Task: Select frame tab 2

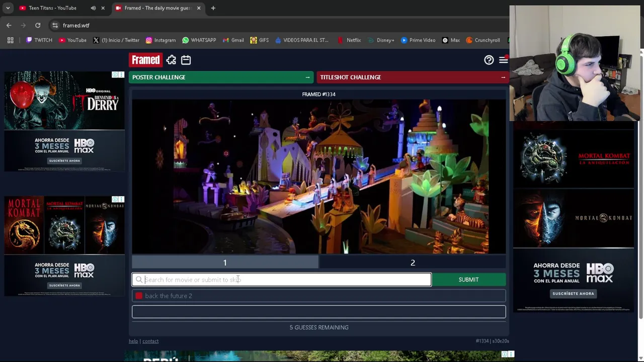Action: 413,262
